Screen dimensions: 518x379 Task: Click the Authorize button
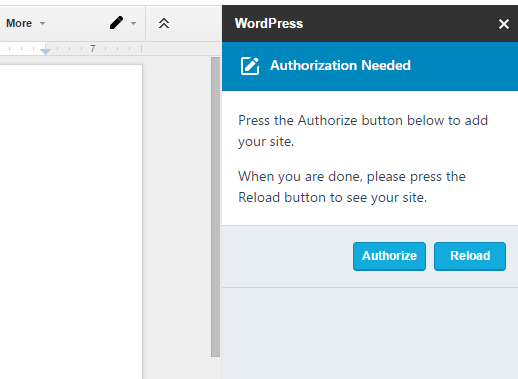[x=389, y=256]
